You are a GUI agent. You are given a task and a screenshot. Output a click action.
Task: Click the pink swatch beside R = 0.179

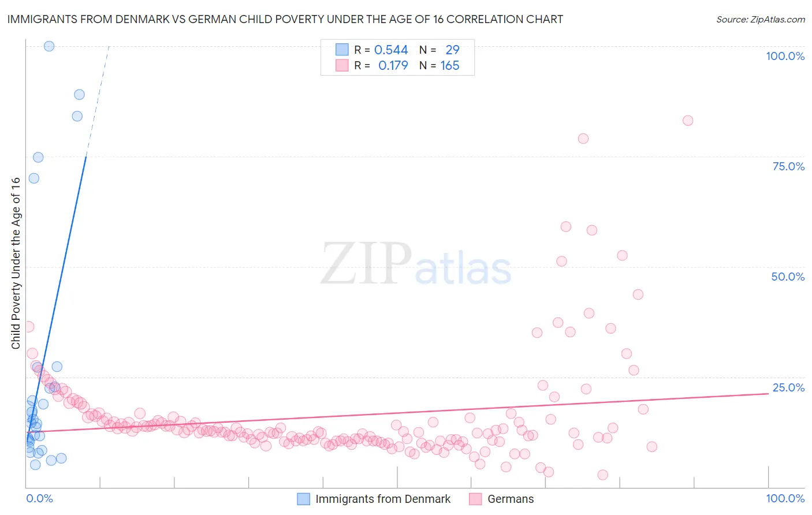(342, 65)
